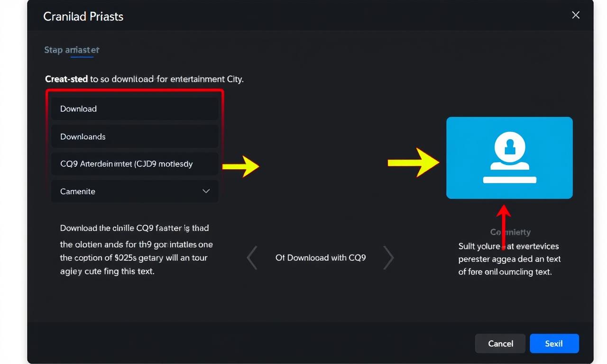Image resolution: width=607 pixels, height=364 pixels.
Task: Go to previous slide with left chevron
Action: [x=252, y=258]
